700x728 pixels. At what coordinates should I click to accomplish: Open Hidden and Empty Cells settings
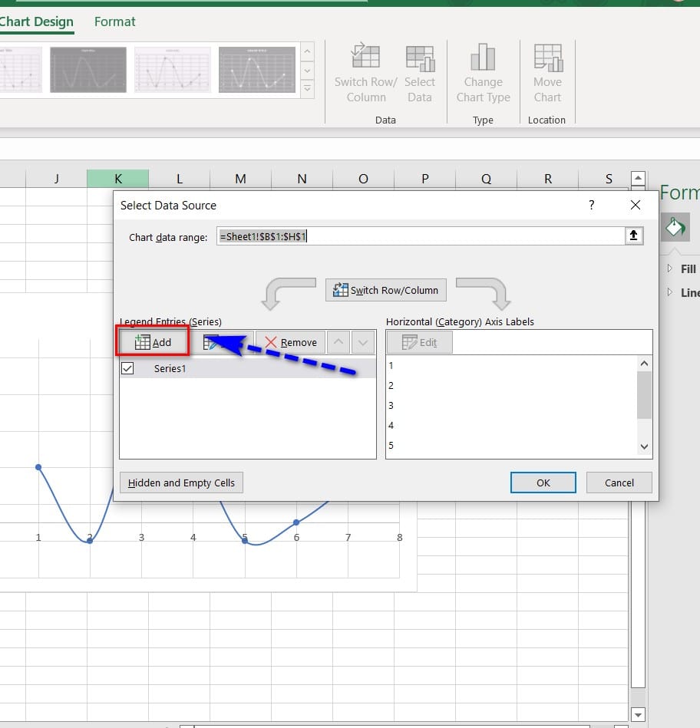click(181, 483)
